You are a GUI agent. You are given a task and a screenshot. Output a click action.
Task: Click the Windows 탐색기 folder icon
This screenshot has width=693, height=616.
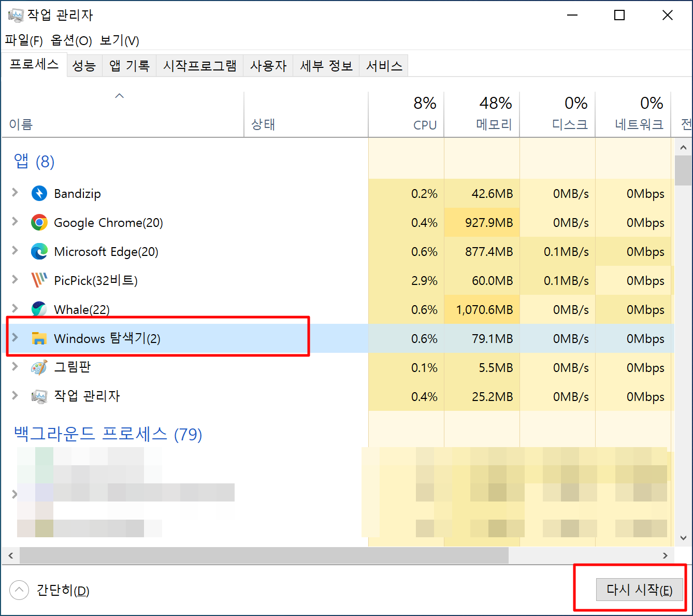pyautogui.click(x=39, y=338)
